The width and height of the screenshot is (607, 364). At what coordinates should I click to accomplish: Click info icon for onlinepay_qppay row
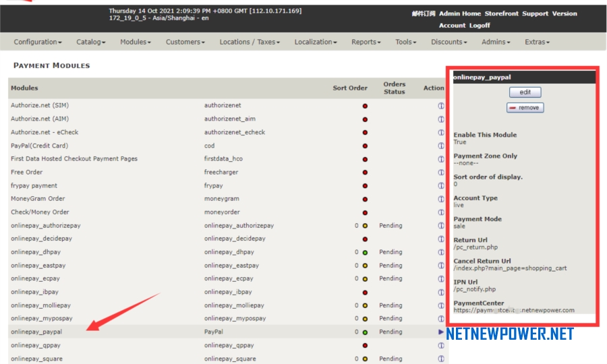point(441,345)
